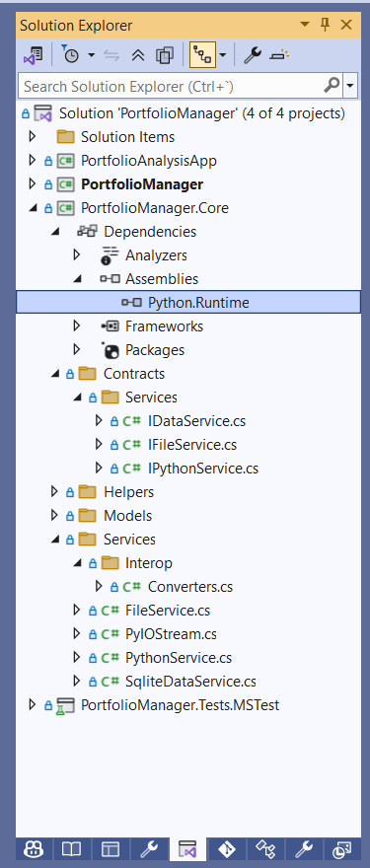
Task: Click the Properties wrench in the toolbar
Action: tap(252, 55)
